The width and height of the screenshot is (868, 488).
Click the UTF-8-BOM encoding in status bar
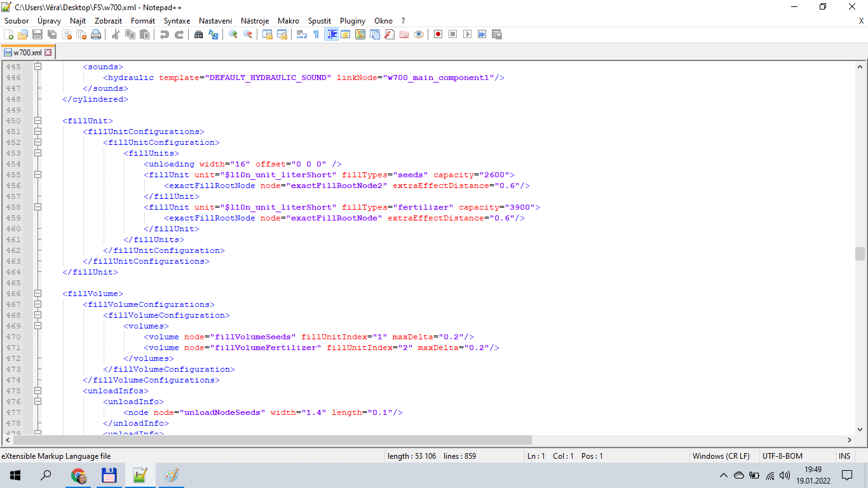click(x=782, y=456)
